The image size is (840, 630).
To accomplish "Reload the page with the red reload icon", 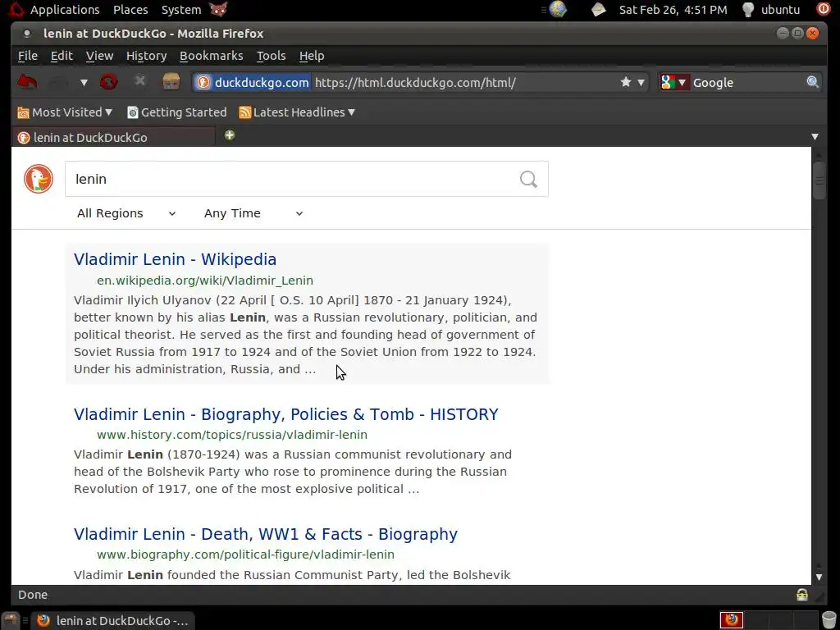I will (x=109, y=82).
